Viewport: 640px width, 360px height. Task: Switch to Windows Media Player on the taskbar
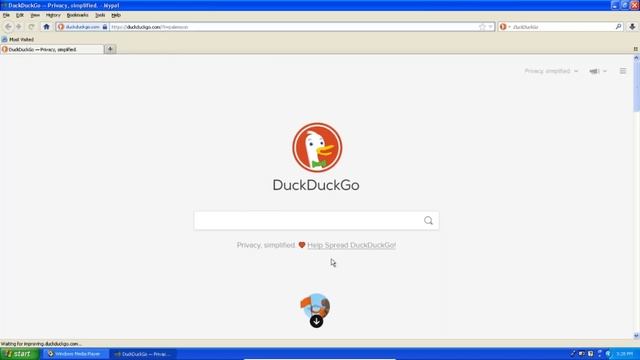75,354
